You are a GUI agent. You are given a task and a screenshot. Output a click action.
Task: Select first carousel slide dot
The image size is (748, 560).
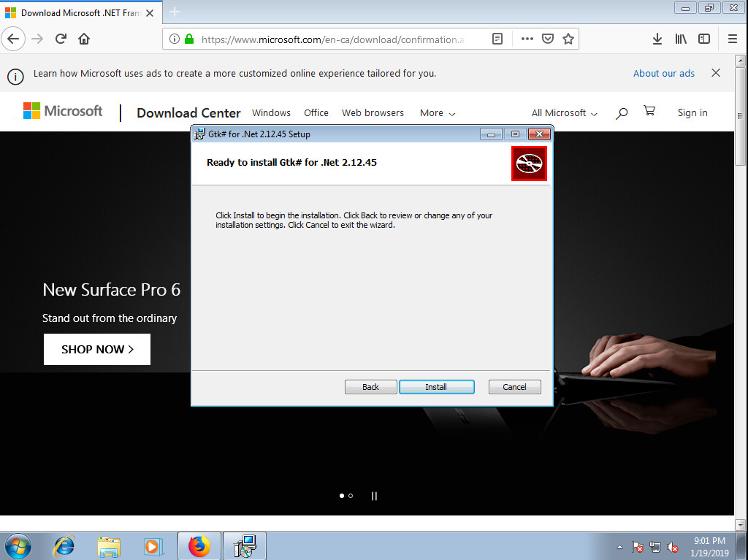(342, 496)
